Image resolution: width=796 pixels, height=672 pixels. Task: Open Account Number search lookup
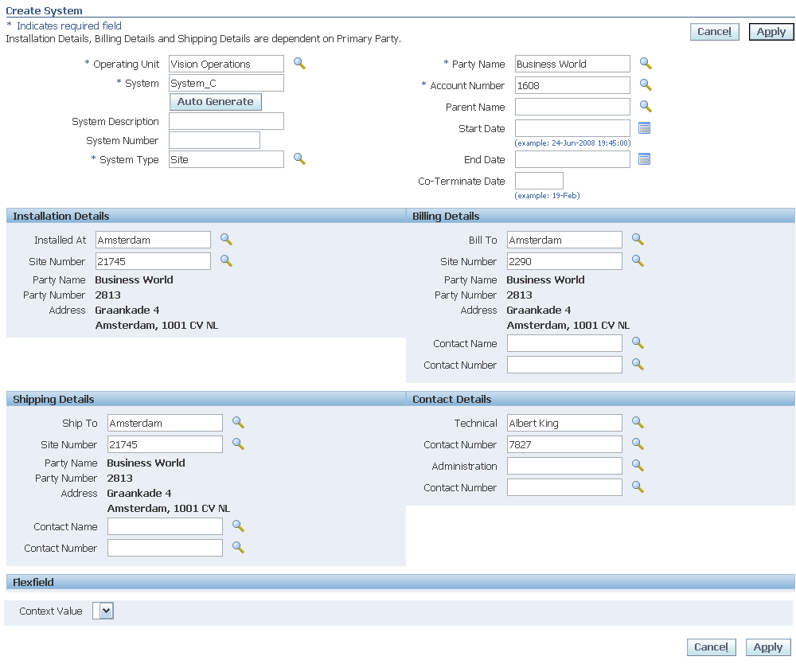tap(646, 85)
